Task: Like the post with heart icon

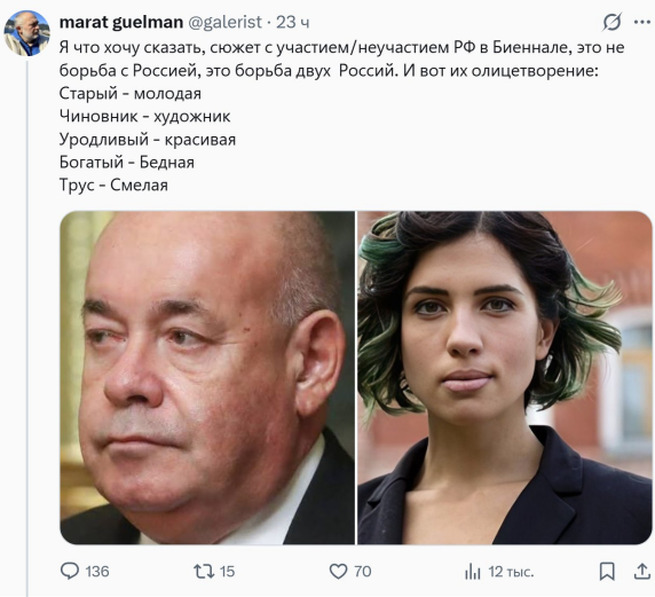Action: [x=338, y=571]
